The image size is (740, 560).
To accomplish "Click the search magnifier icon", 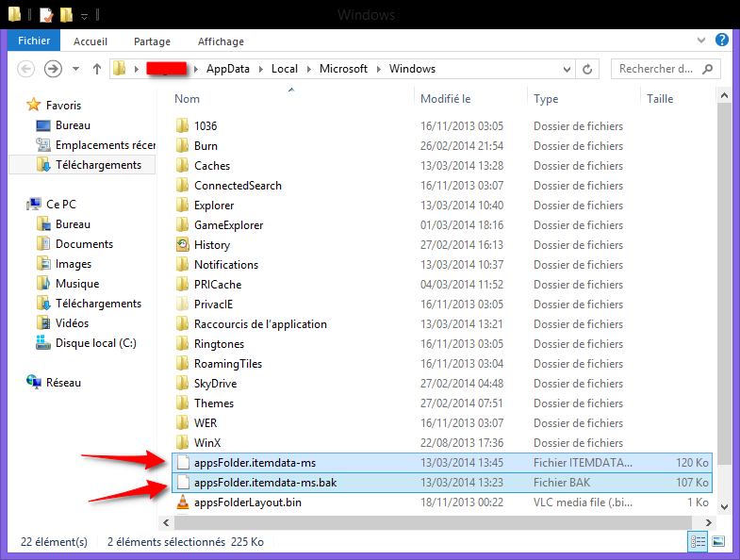I will (707, 69).
